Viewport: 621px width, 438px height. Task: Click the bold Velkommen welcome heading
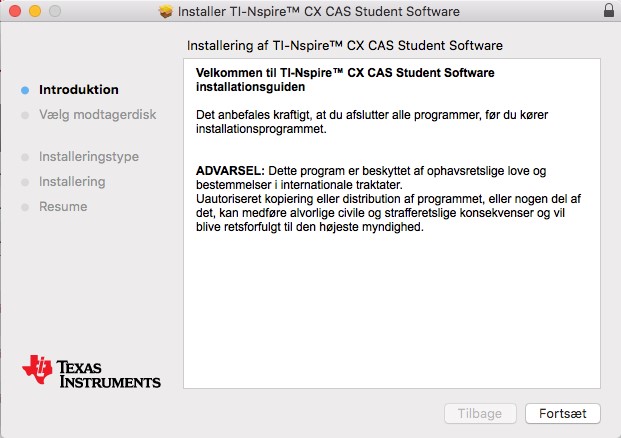(x=345, y=80)
